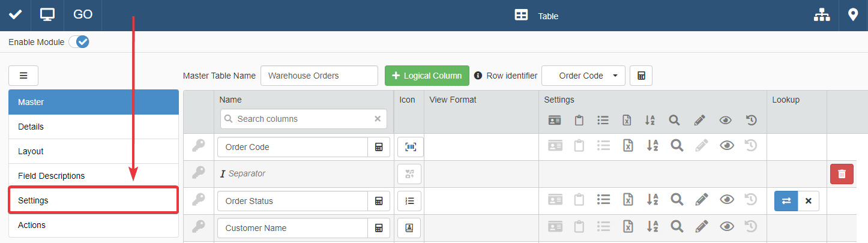Open calculator for Customer Name column
The width and height of the screenshot is (868, 243).
point(379,228)
